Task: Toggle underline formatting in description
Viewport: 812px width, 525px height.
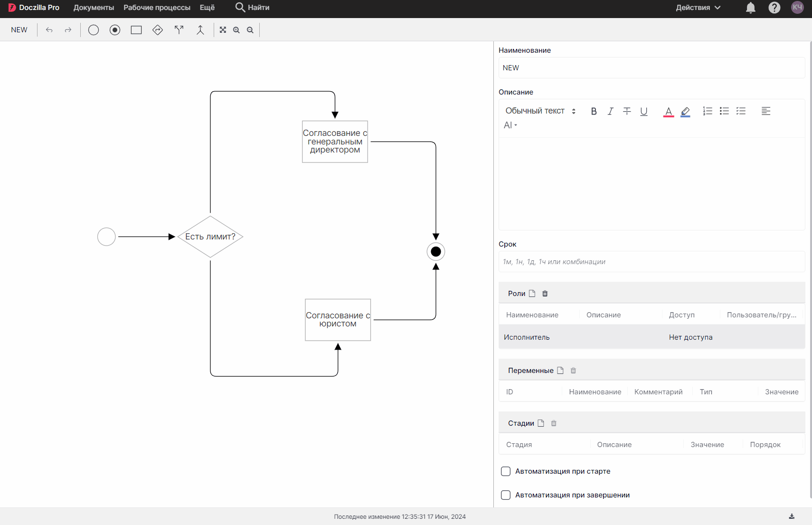Action: click(x=644, y=111)
